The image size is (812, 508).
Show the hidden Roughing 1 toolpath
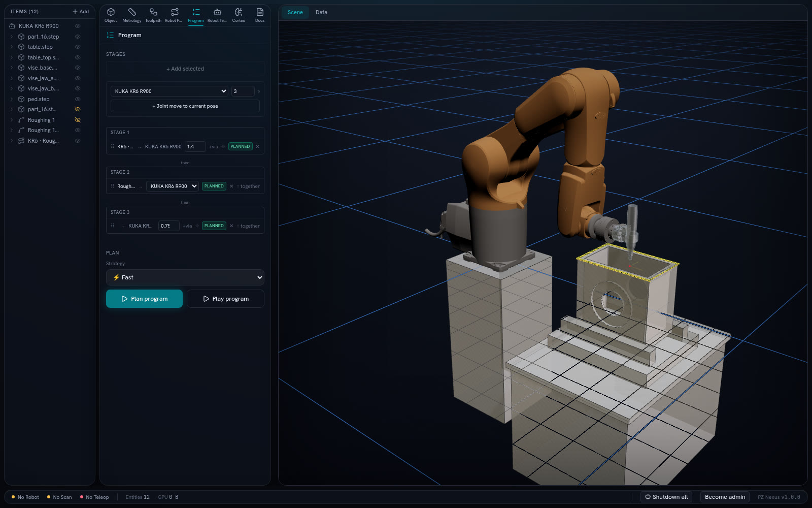pos(78,120)
